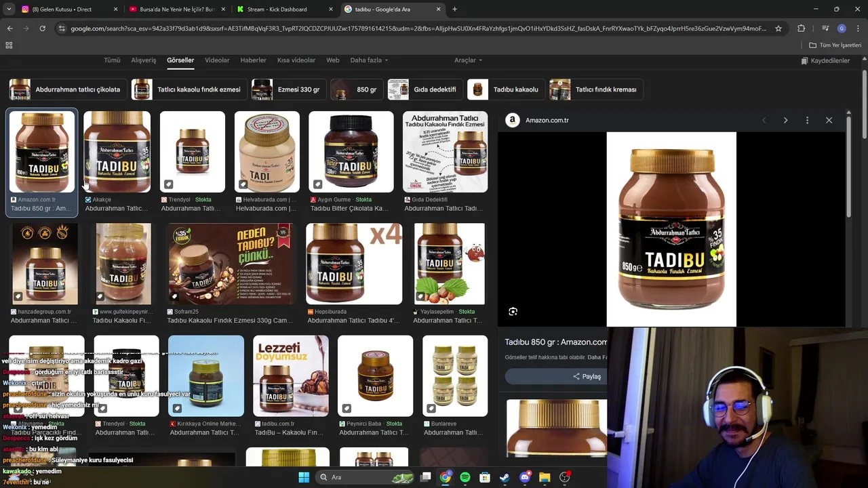Open the Gıda Dedektifi infographic thumbnail
This screenshot has width=868, height=488.
445,152
